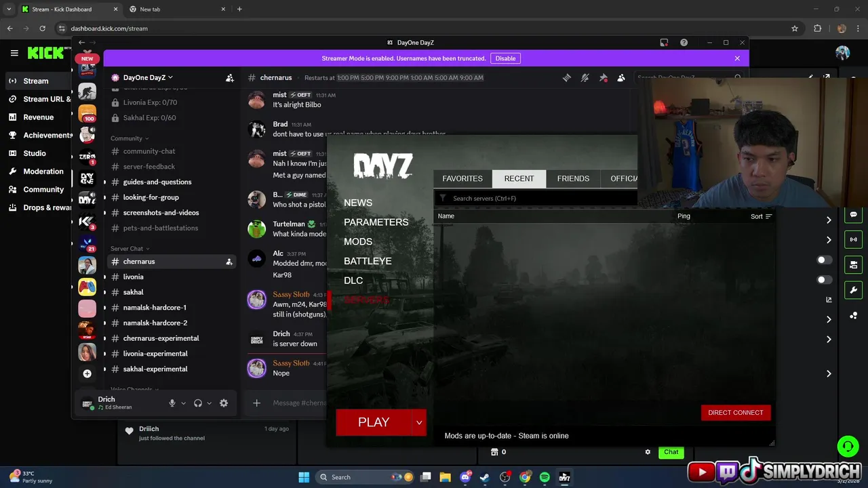868x488 pixels.
Task: Open the DayZ launcher taskbar icon
Action: (x=564, y=477)
